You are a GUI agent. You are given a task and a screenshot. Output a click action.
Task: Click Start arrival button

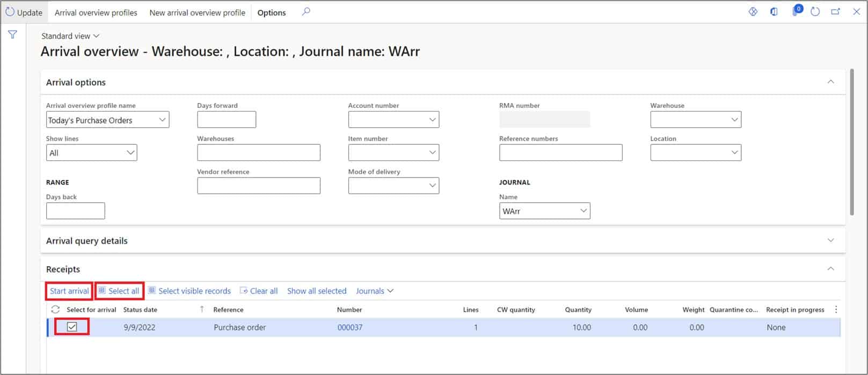coord(69,291)
